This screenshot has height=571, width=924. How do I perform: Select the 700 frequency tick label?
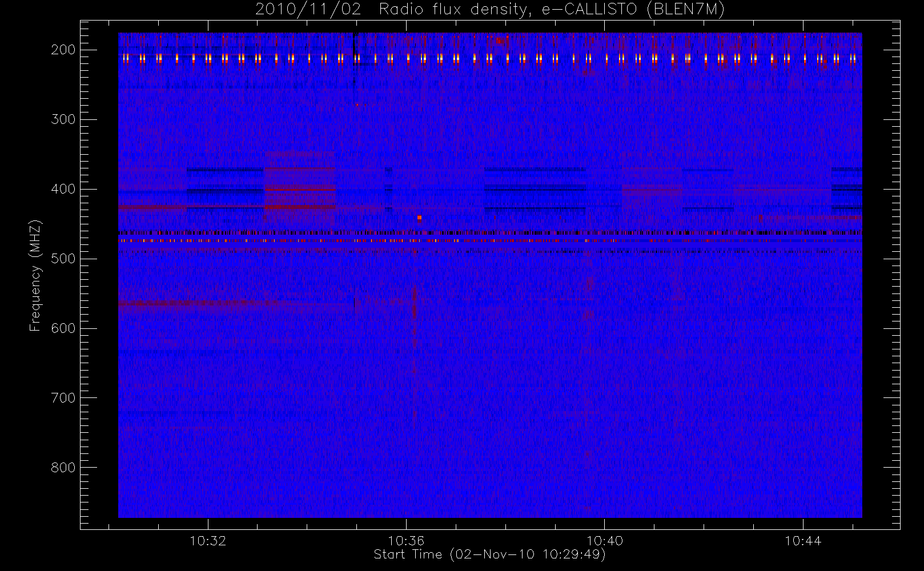[x=63, y=398]
